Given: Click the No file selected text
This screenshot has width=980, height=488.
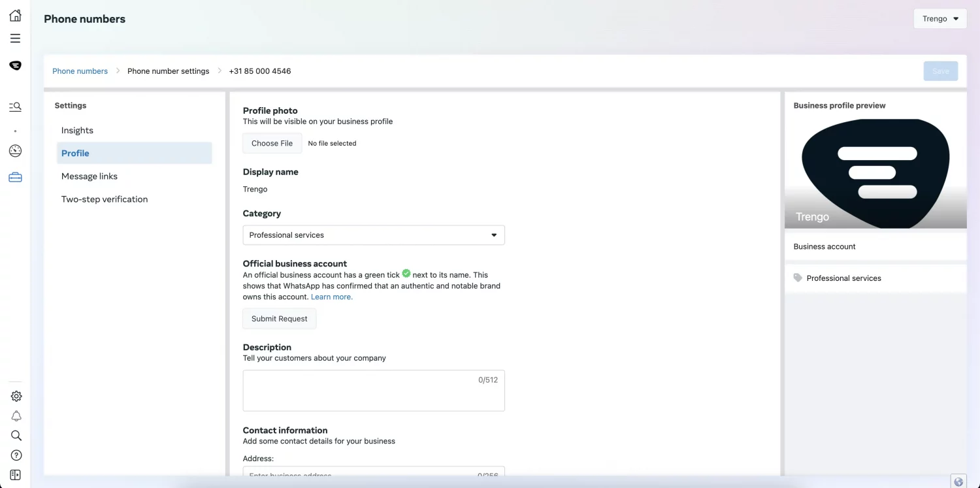Looking at the screenshot, I should pos(333,143).
